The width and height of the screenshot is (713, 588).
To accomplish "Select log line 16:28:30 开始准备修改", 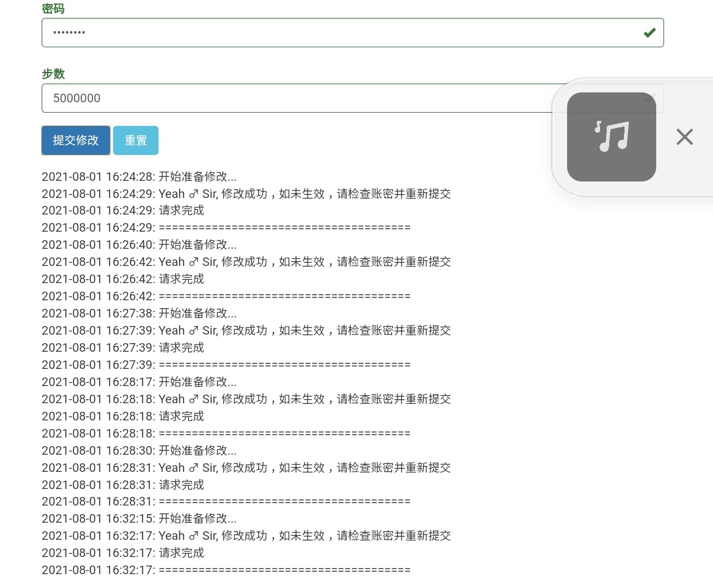I will 139,450.
